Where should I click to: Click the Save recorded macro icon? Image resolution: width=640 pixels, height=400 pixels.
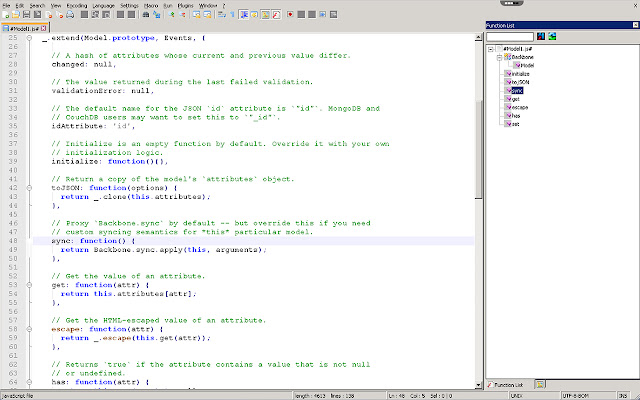333,15
